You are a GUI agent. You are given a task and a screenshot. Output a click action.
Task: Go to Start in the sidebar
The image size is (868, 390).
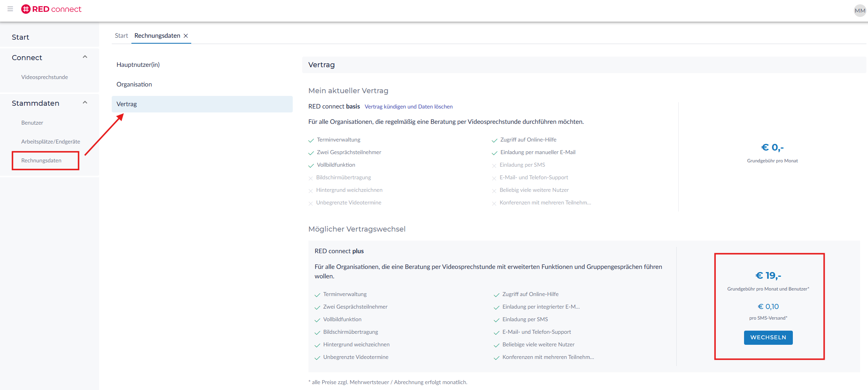point(20,37)
